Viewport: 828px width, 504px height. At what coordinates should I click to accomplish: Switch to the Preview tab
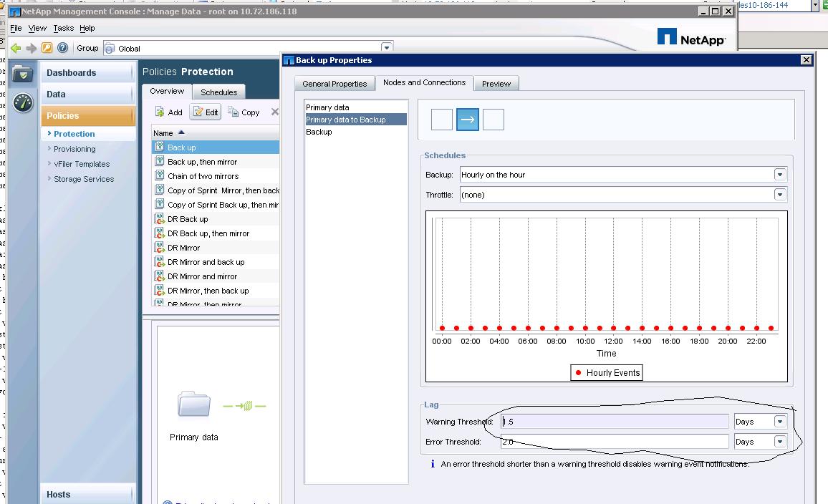[496, 84]
